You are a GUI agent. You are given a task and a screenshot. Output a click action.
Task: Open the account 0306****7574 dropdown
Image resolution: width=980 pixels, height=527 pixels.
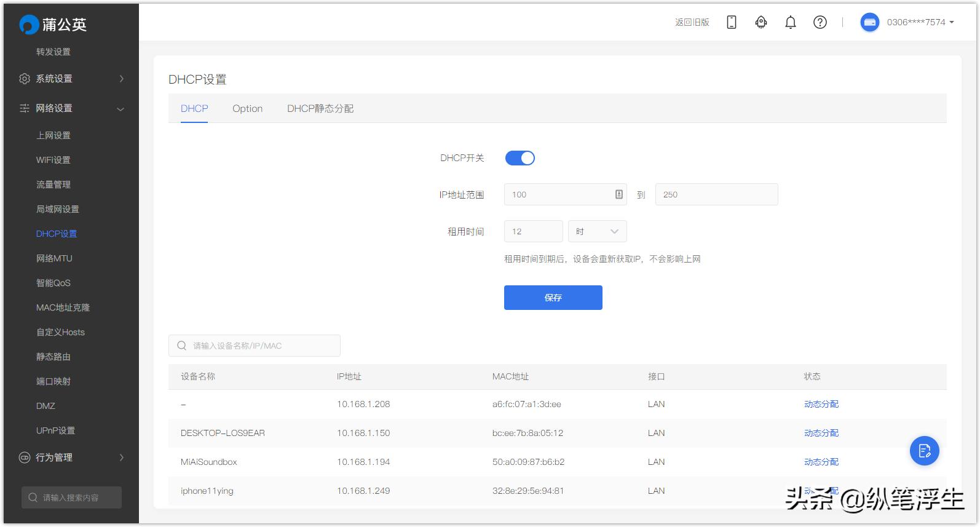coord(920,22)
